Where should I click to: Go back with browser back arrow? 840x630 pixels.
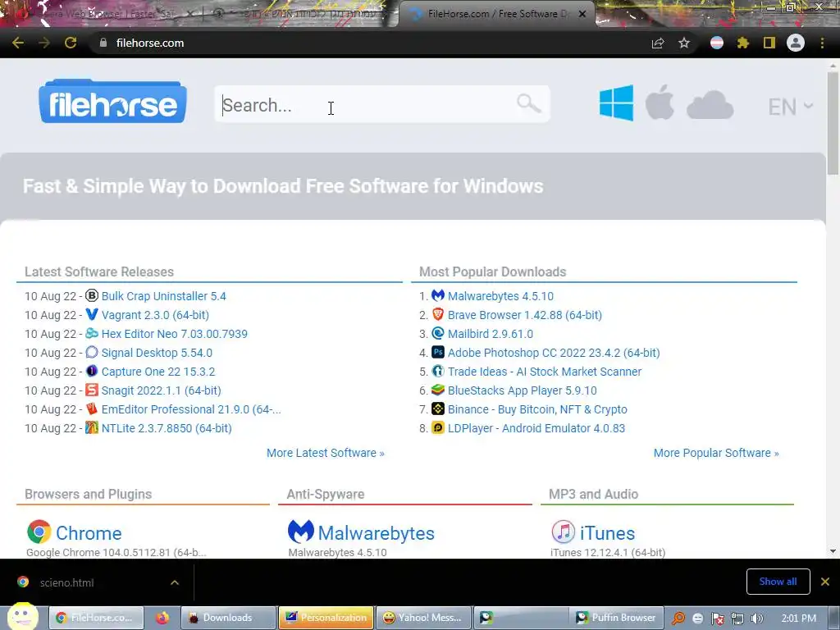pyautogui.click(x=18, y=43)
